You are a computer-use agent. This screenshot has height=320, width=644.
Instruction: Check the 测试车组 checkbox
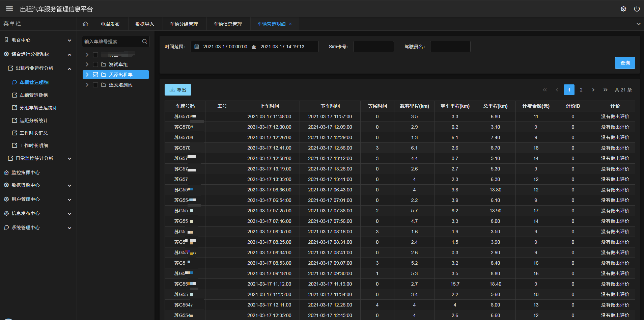[x=95, y=64]
